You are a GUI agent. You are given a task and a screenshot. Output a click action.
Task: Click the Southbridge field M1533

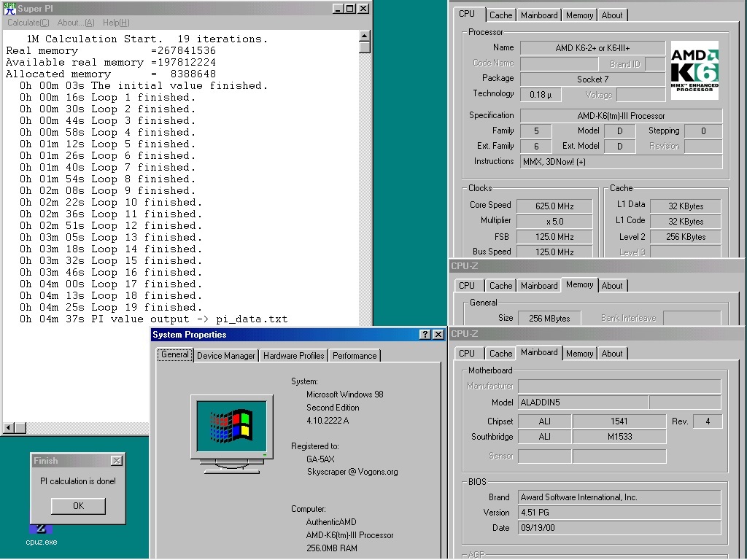click(619, 437)
